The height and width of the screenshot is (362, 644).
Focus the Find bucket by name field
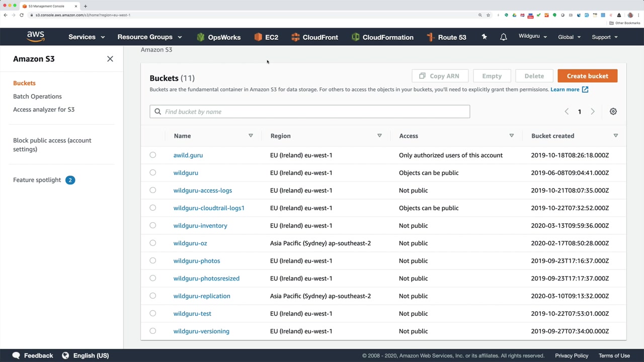point(309,112)
